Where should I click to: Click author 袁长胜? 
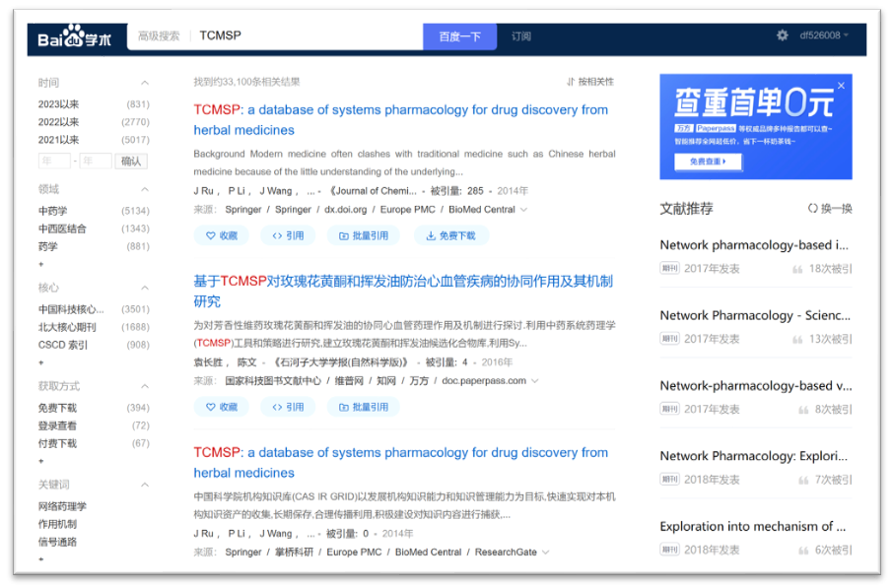208,362
